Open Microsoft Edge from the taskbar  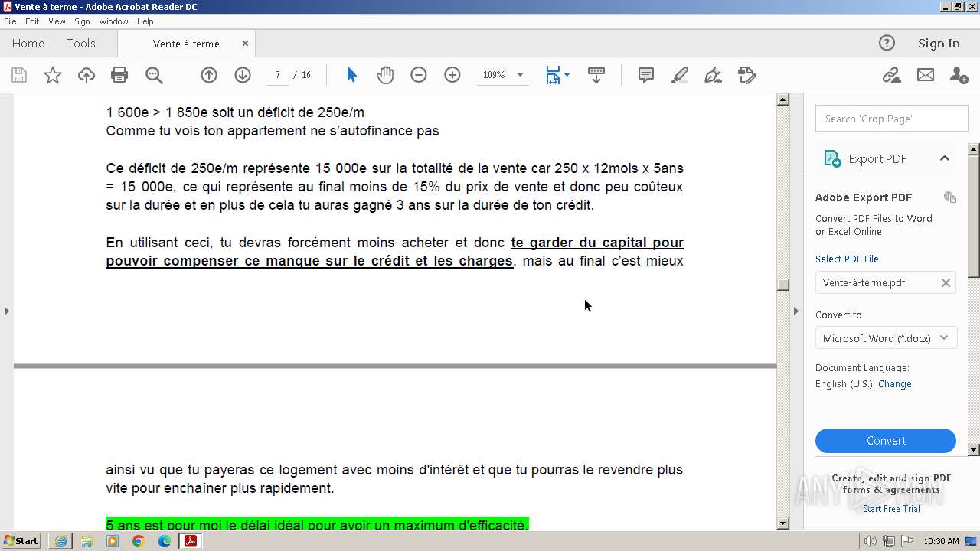point(165,541)
